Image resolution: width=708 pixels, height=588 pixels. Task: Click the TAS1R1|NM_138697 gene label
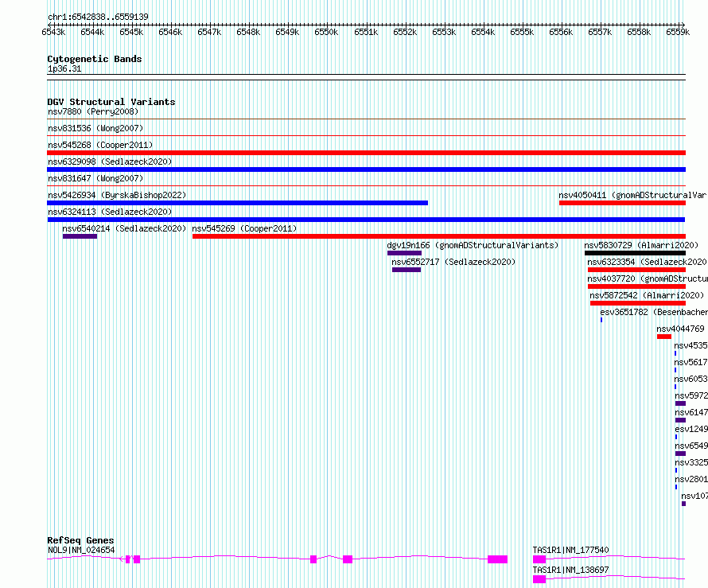(570, 570)
